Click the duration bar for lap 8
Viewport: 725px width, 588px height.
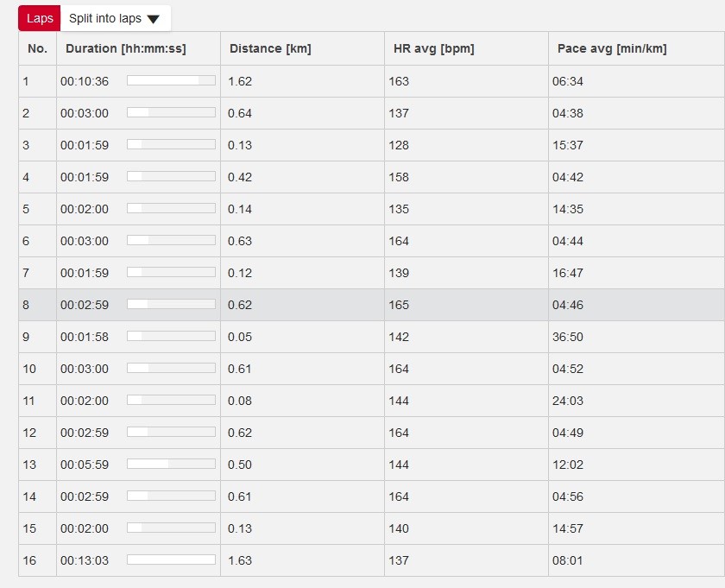[x=171, y=304]
